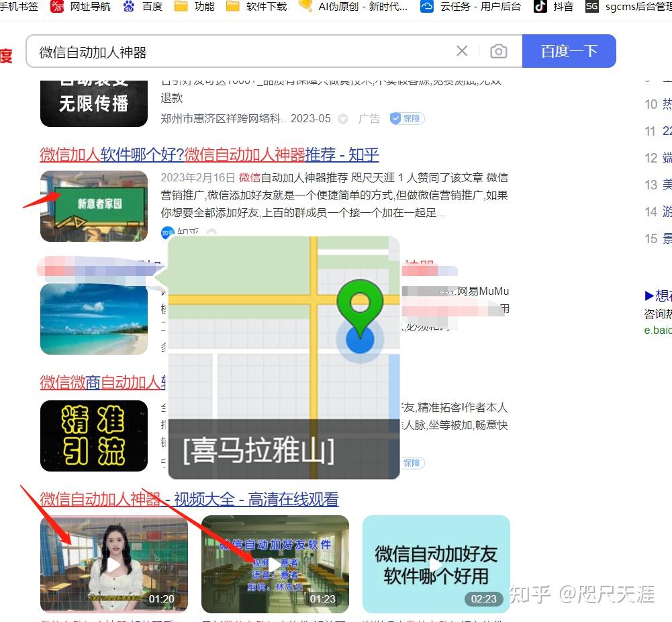Click the 百度一下 search button
This screenshot has width=672, height=622.
(x=569, y=51)
